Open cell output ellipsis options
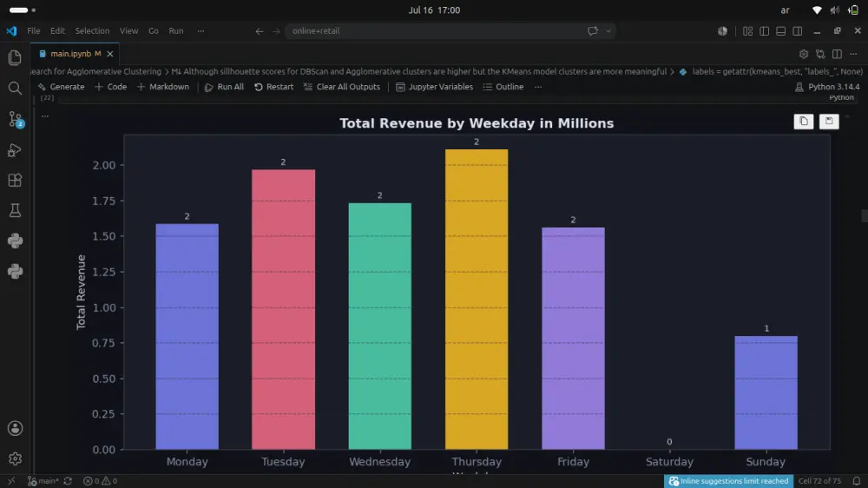The image size is (868, 488). coord(45,116)
